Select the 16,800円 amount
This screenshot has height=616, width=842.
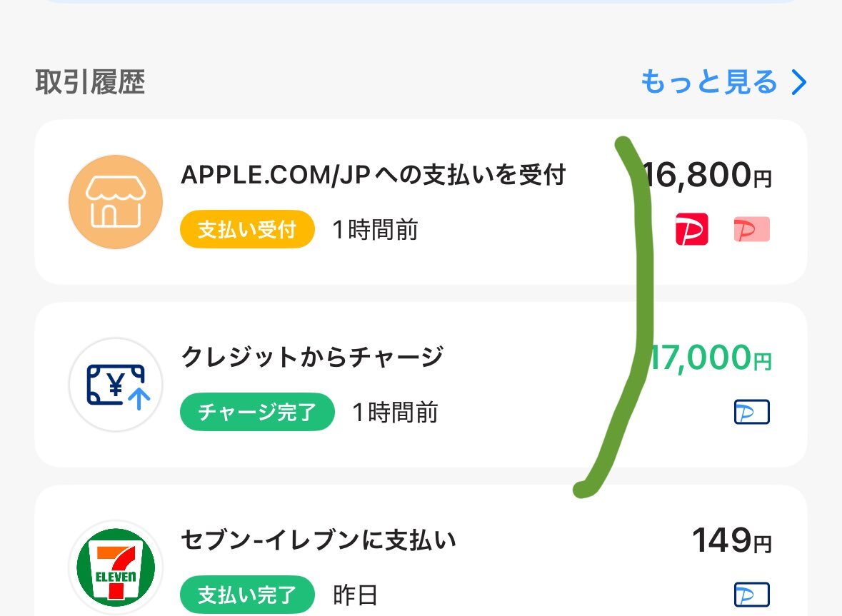(707, 174)
